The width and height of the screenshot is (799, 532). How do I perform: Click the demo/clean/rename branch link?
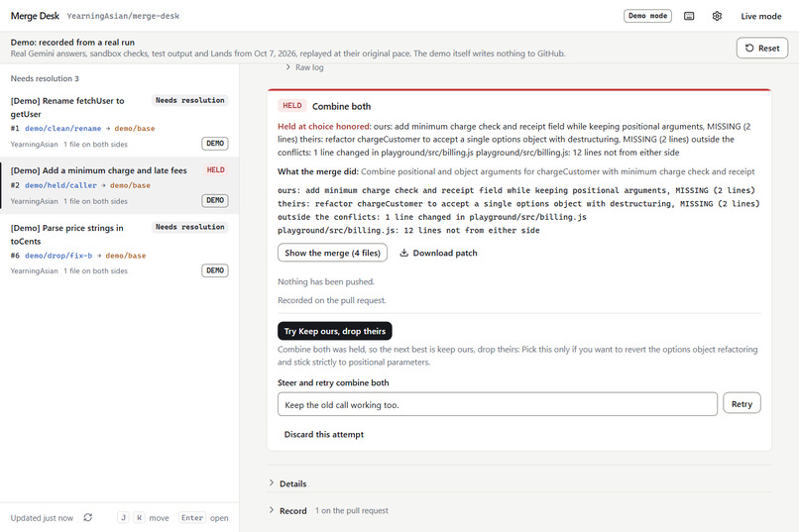tap(63, 128)
